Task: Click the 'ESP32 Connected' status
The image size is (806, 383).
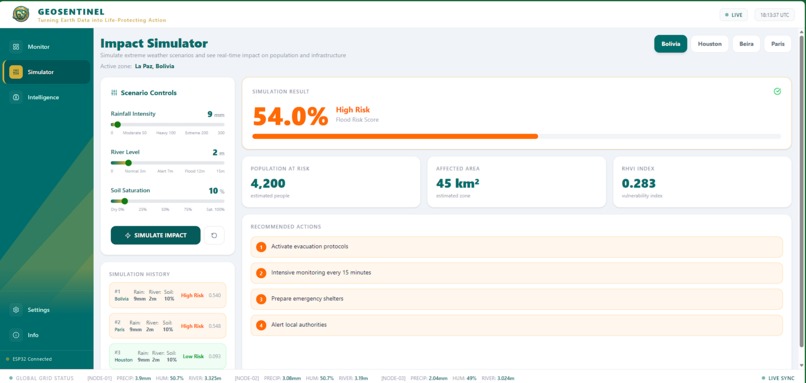Action: coord(32,359)
